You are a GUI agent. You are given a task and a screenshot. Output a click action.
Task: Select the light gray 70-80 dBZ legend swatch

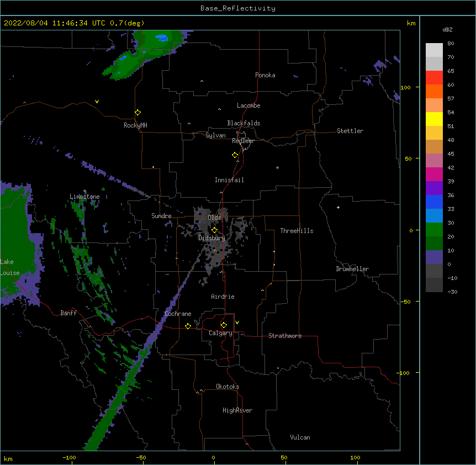[434, 50]
